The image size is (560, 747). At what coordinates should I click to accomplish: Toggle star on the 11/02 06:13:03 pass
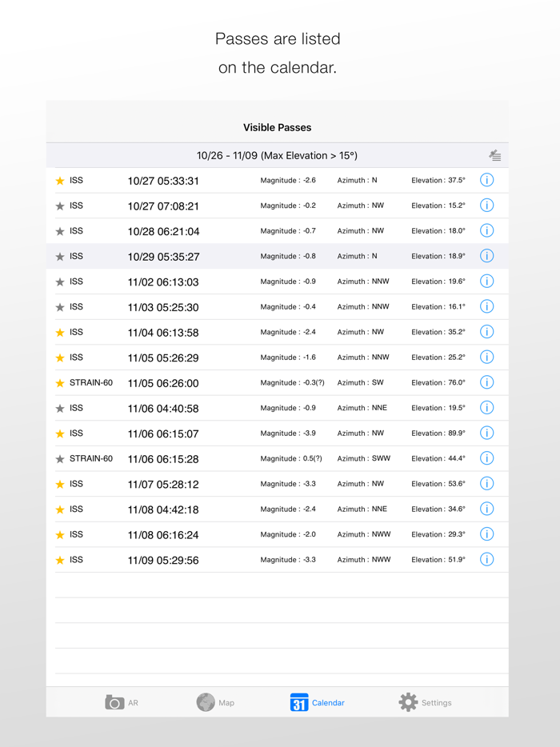60,282
